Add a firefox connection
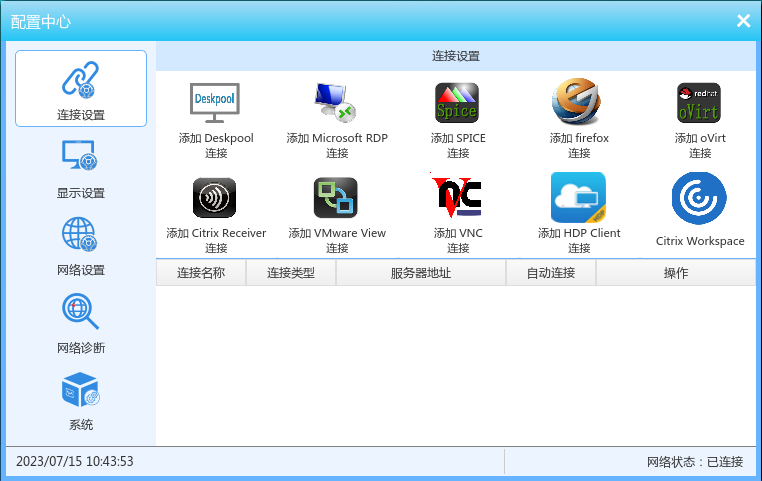Image resolution: width=762 pixels, height=481 pixels. pos(579,118)
